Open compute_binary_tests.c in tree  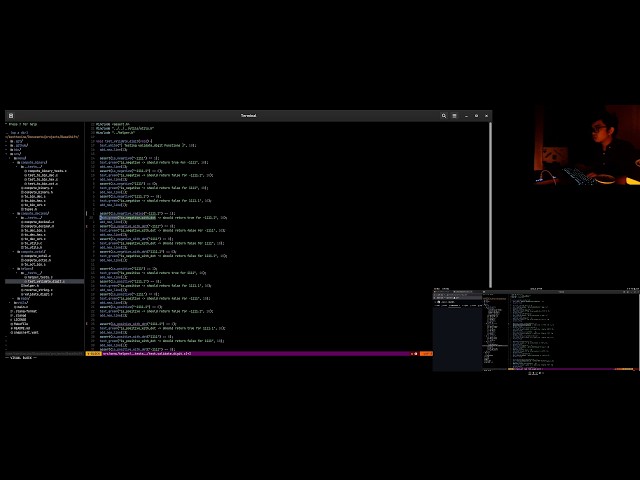pos(46,171)
